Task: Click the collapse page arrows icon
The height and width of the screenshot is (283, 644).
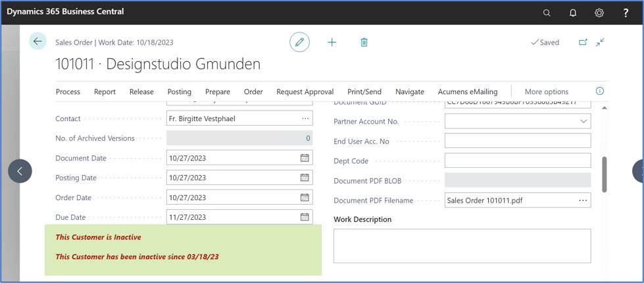Action: click(x=600, y=42)
